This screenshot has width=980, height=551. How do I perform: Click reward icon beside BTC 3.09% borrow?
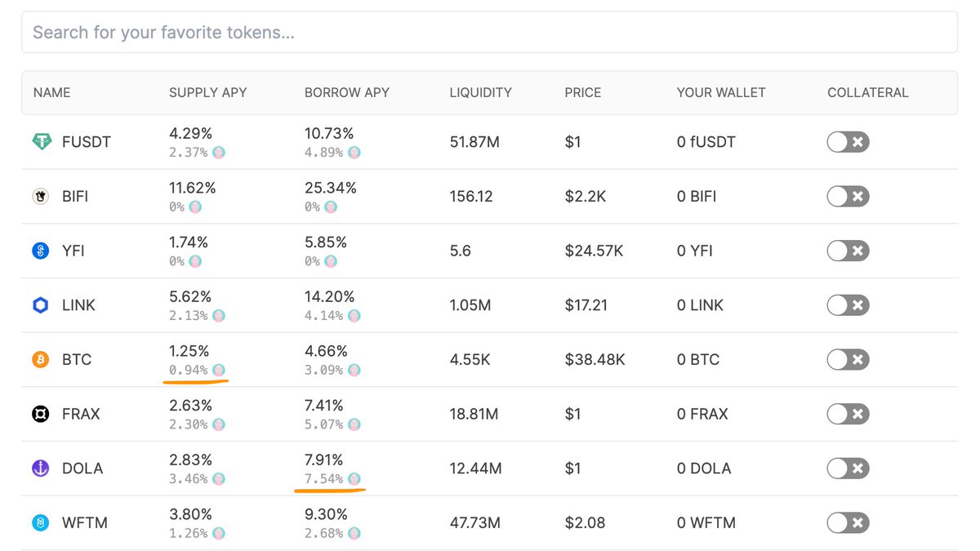[x=354, y=370]
